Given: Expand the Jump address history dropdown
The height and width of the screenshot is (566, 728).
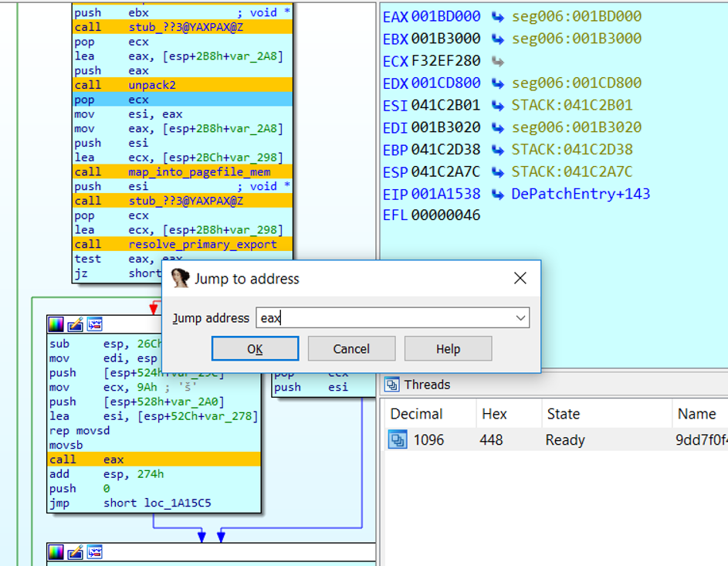Looking at the screenshot, I should click(520, 318).
